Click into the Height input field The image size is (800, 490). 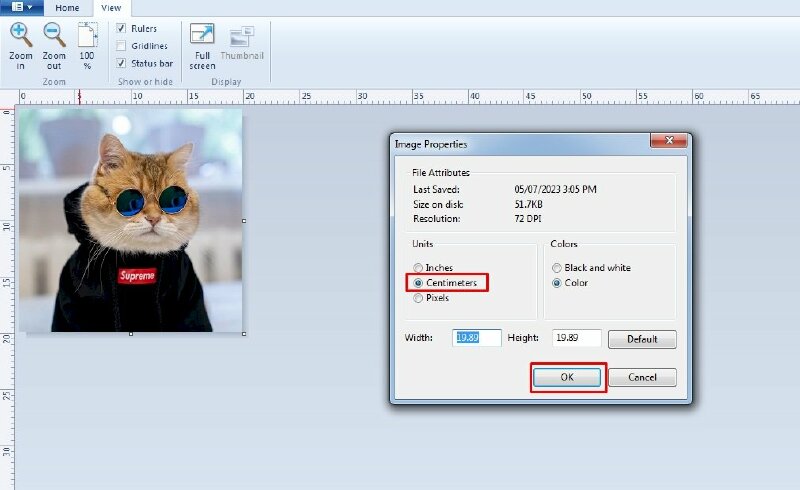576,338
